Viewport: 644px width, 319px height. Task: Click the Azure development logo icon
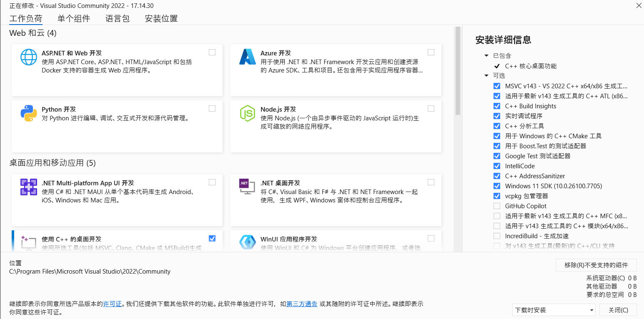[247, 57]
